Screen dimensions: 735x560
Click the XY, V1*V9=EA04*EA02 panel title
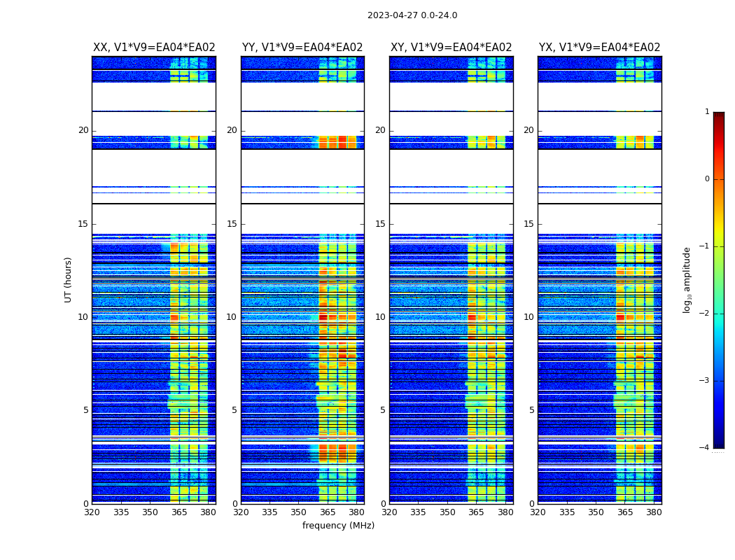coord(451,48)
